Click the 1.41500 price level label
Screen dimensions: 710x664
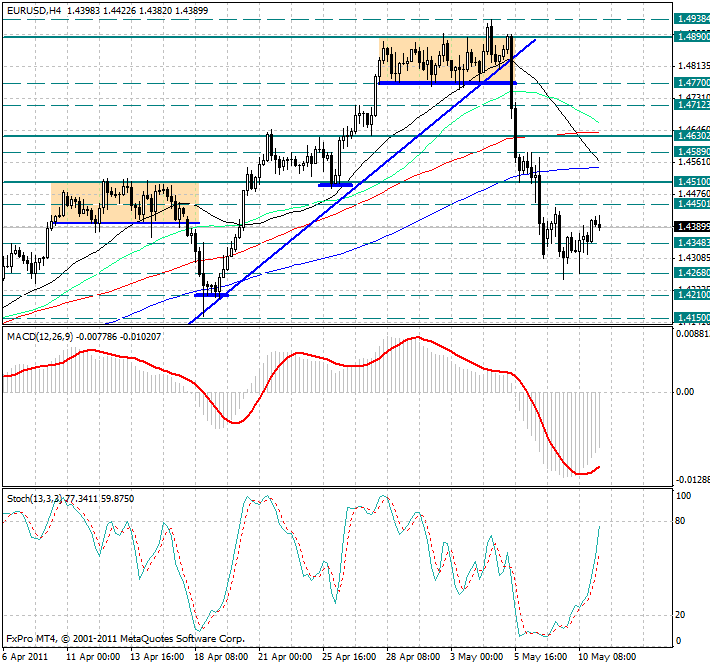[692, 318]
